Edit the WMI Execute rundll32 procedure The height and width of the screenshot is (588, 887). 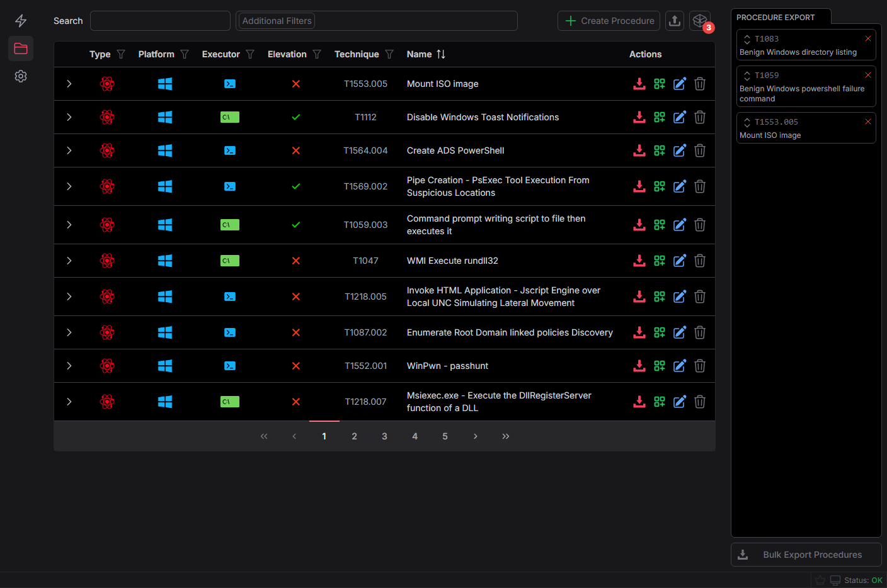click(x=679, y=261)
